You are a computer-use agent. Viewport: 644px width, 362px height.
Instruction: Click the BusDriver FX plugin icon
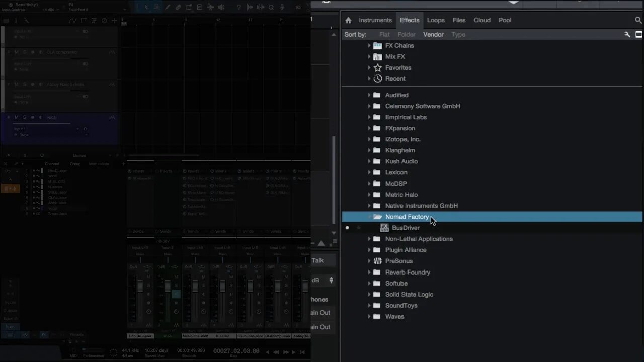pos(384,228)
